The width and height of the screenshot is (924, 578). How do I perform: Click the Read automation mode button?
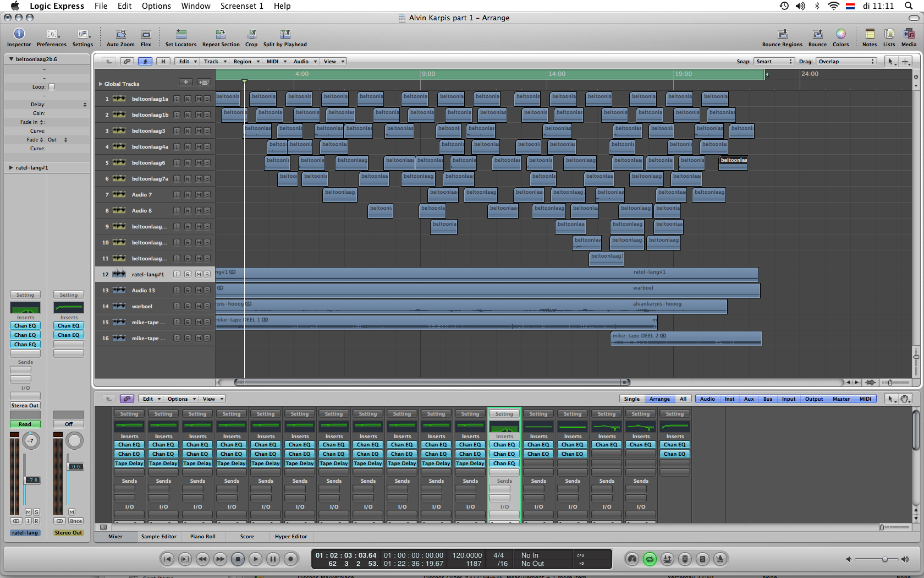point(25,424)
